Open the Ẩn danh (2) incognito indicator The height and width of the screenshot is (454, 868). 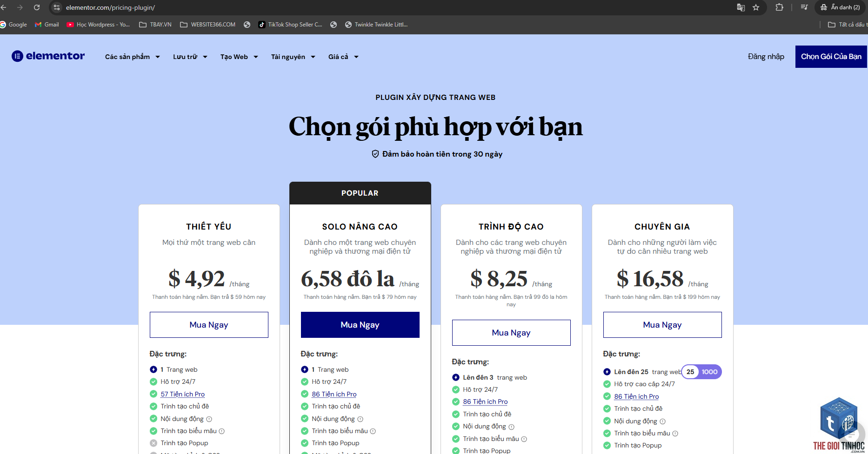click(840, 7)
